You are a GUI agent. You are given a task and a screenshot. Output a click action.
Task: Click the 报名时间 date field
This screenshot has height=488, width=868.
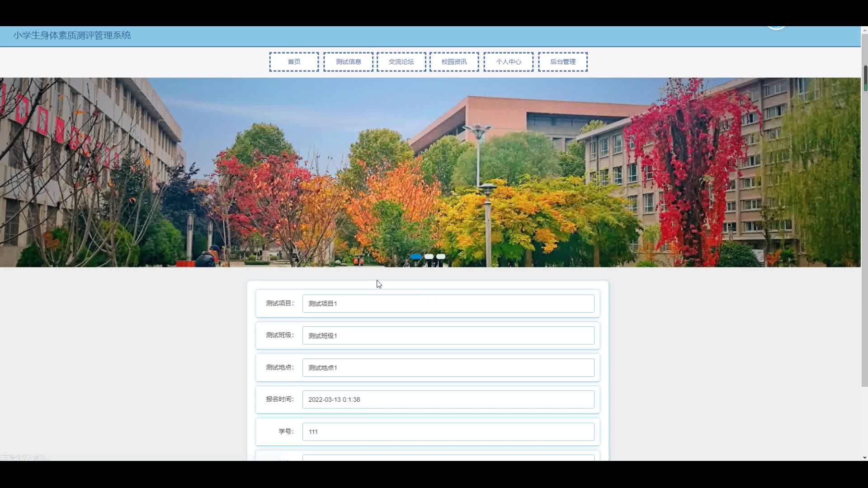click(x=448, y=399)
